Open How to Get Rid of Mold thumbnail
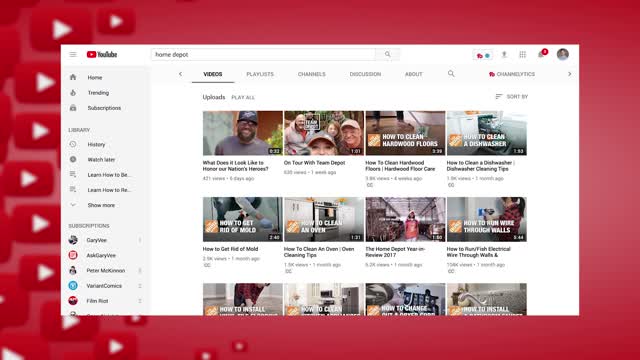 [242, 219]
